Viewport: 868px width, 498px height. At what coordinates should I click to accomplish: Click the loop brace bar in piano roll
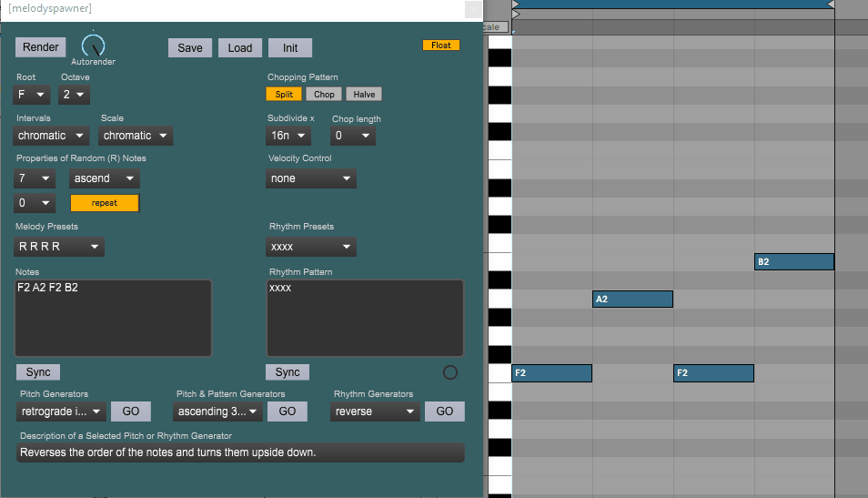[673, 4]
